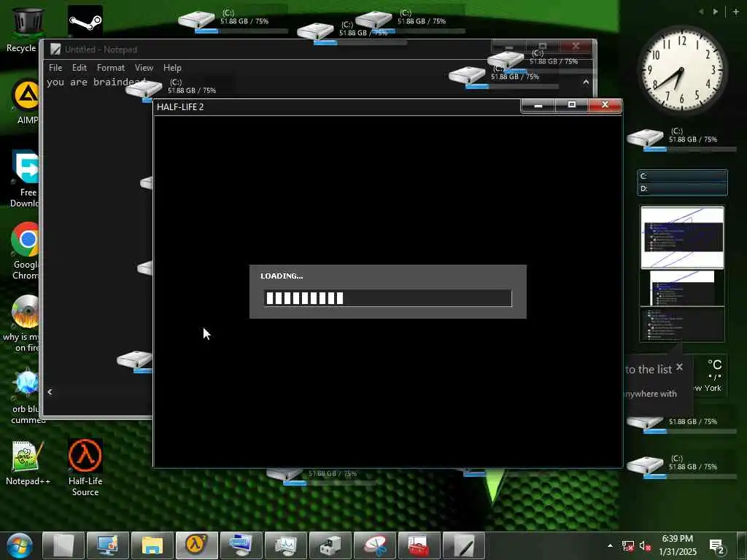
Task: Switch to the Notepad pen taskbar button
Action: coord(463,545)
